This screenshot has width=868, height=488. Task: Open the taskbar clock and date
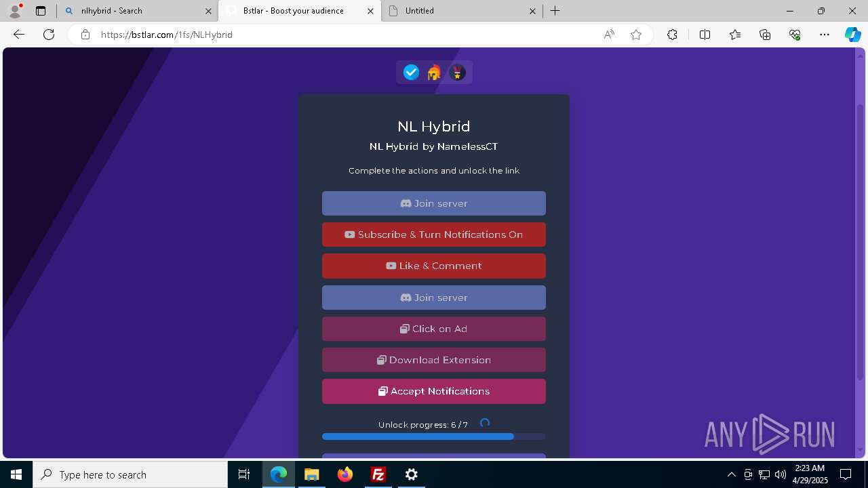[x=810, y=474]
